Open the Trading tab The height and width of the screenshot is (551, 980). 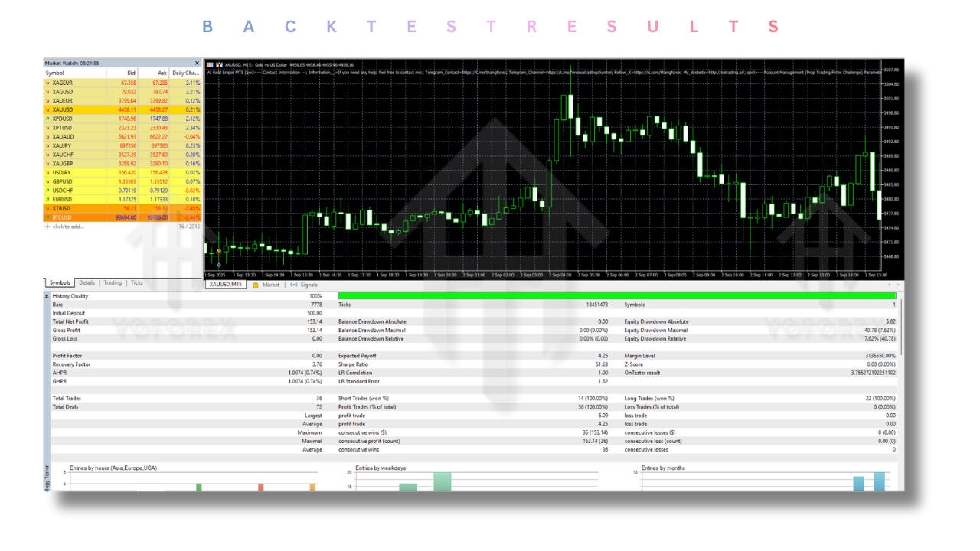click(x=112, y=282)
